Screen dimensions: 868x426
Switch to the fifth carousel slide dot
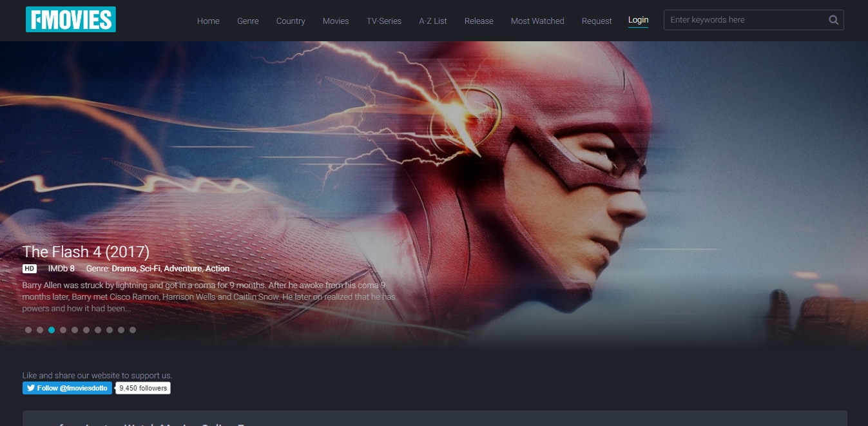coord(75,330)
